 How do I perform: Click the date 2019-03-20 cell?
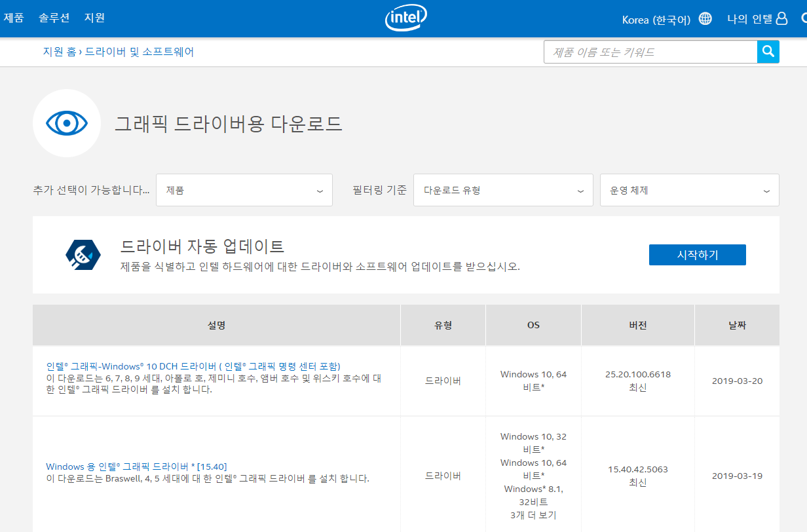(x=738, y=381)
